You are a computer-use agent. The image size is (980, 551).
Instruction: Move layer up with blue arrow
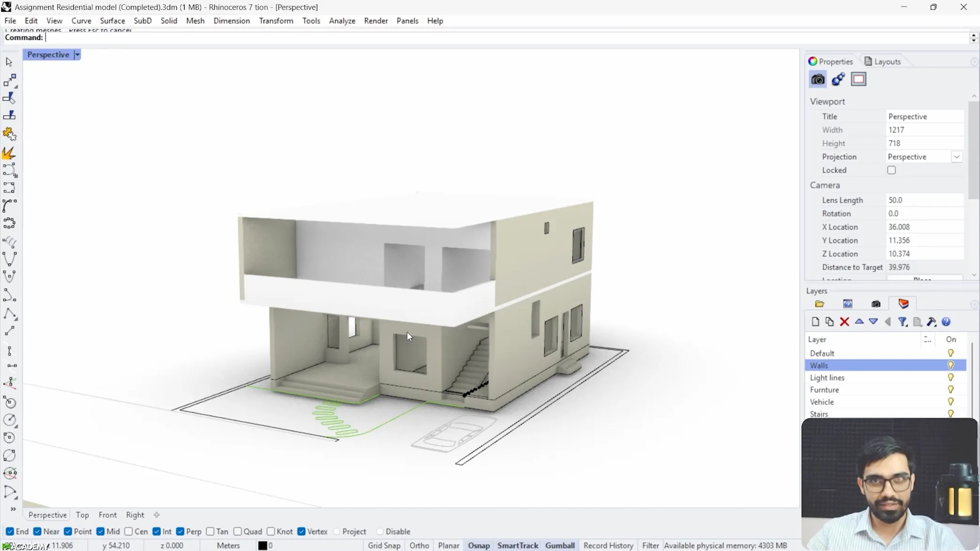point(859,322)
